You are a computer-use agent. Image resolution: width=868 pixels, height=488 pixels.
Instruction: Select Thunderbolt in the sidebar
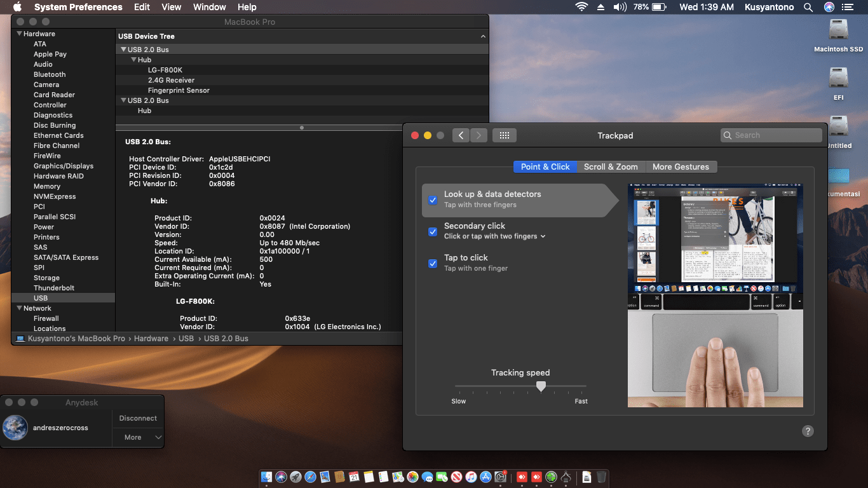[54, 288]
